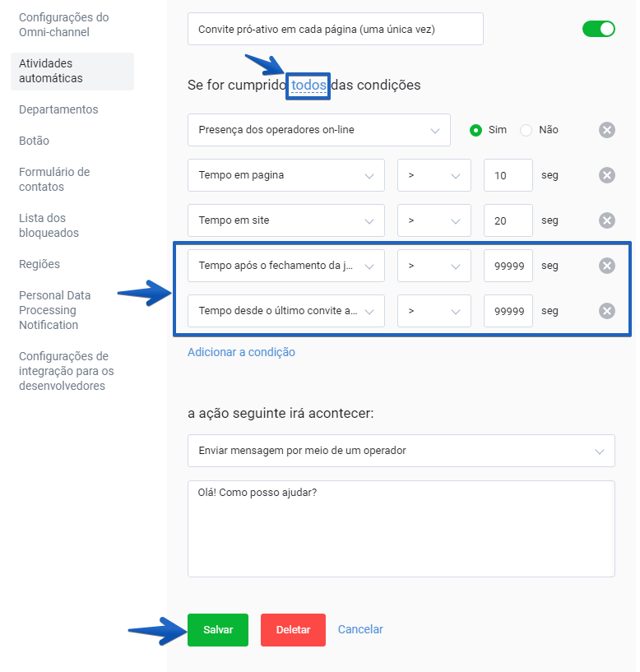Image resolution: width=640 pixels, height=672 pixels.
Task: Remove the "Tempo desde o último convite" condition
Action: 606,311
